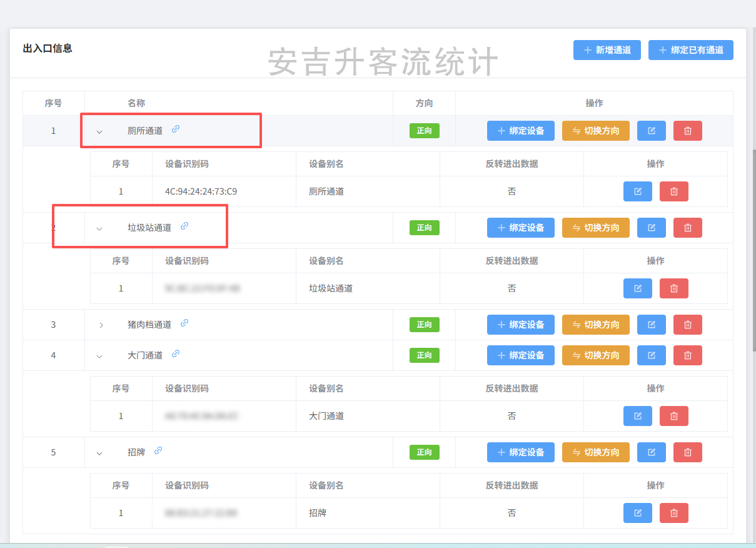Open the link icon beside 厕所通道

[x=175, y=129]
